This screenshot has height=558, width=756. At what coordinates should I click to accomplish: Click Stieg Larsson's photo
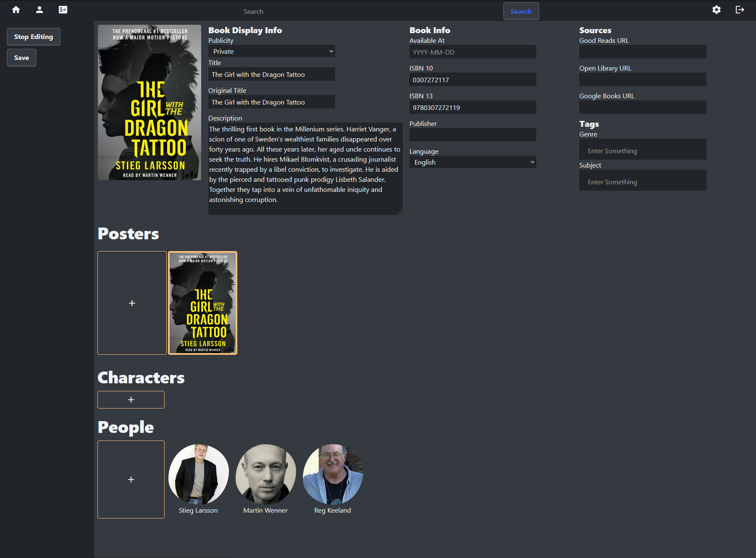click(x=199, y=473)
